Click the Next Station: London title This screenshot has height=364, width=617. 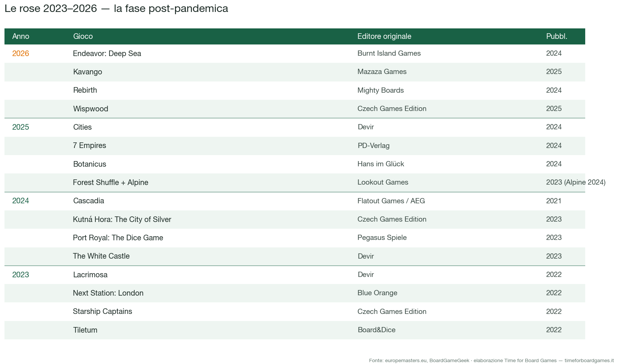pos(108,293)
